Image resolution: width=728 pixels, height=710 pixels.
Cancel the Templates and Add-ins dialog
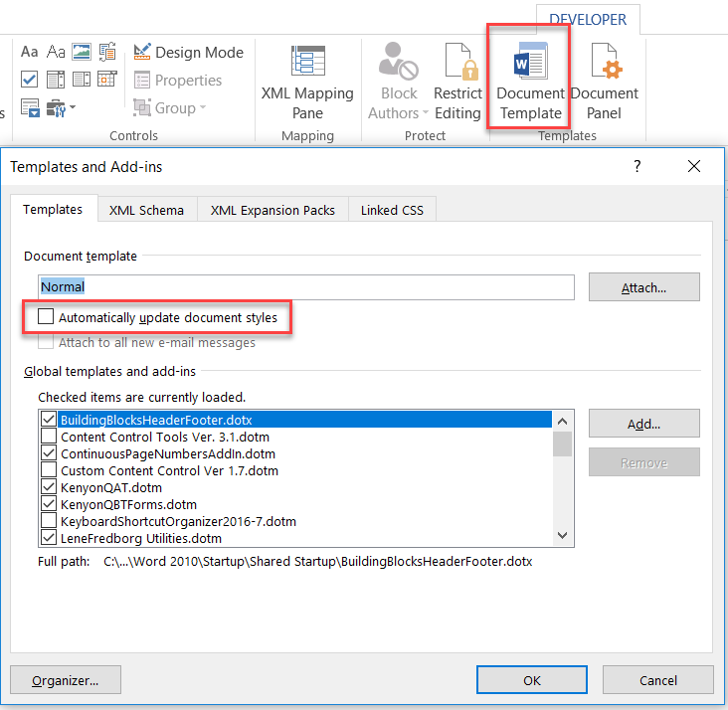pyautogui.click(x=658, y=680)
